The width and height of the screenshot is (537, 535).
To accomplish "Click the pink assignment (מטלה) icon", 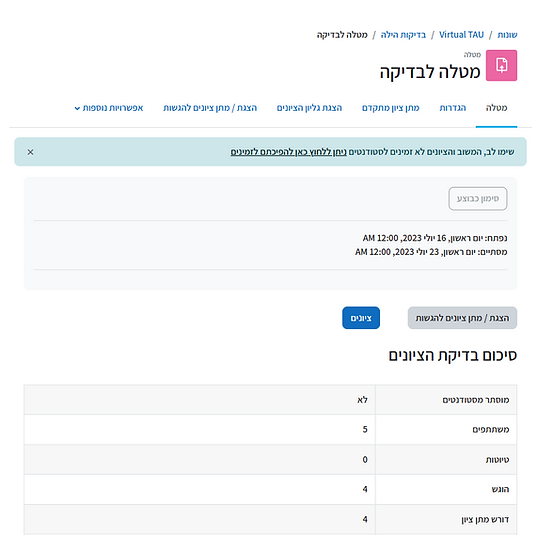I will coord(501,65).
